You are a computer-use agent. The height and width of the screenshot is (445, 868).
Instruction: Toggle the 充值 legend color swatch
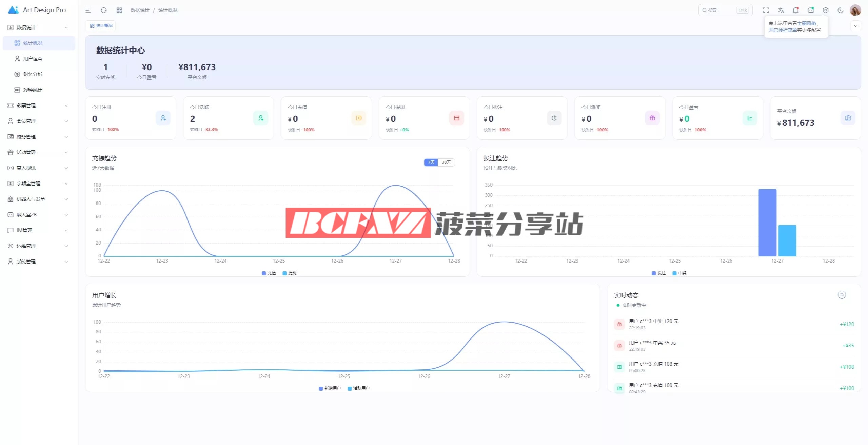click(x=264, y=273)
